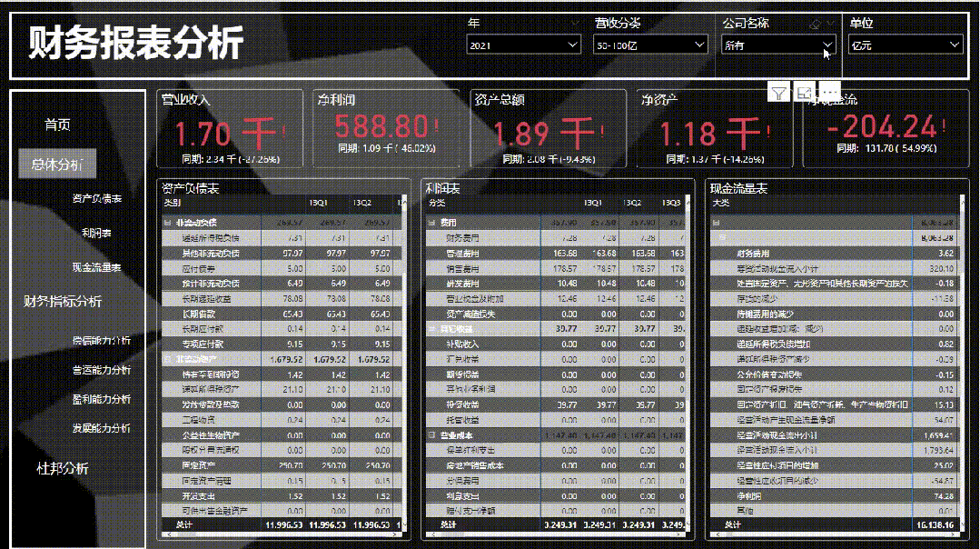The height and width of the screenshot is (549, 980).
Task: Collapse the 费用 group in 利润表
Action: (431, 222)
